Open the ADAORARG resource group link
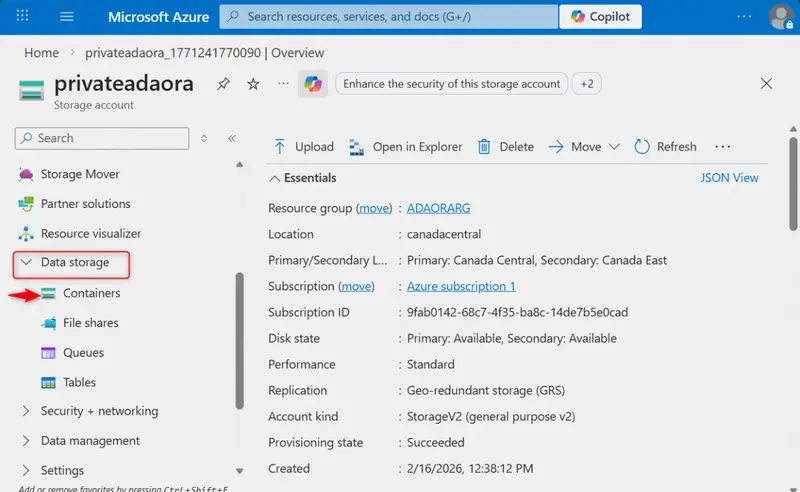 (x=438, y=208)
